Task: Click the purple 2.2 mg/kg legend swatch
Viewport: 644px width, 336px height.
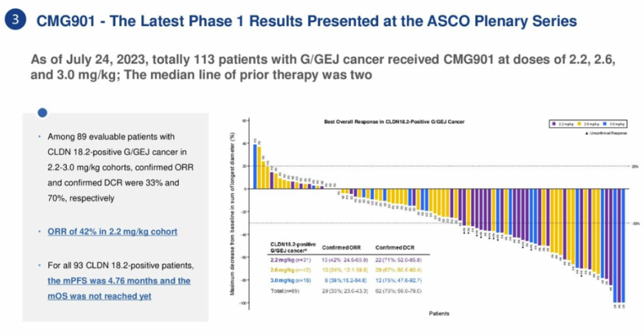Action: [554, 124]
